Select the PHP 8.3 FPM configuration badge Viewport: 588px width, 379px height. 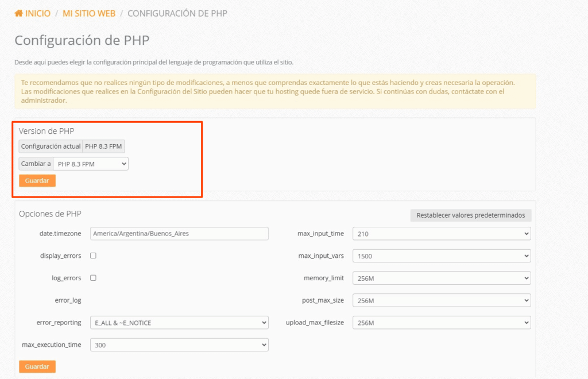pos(103,146)
